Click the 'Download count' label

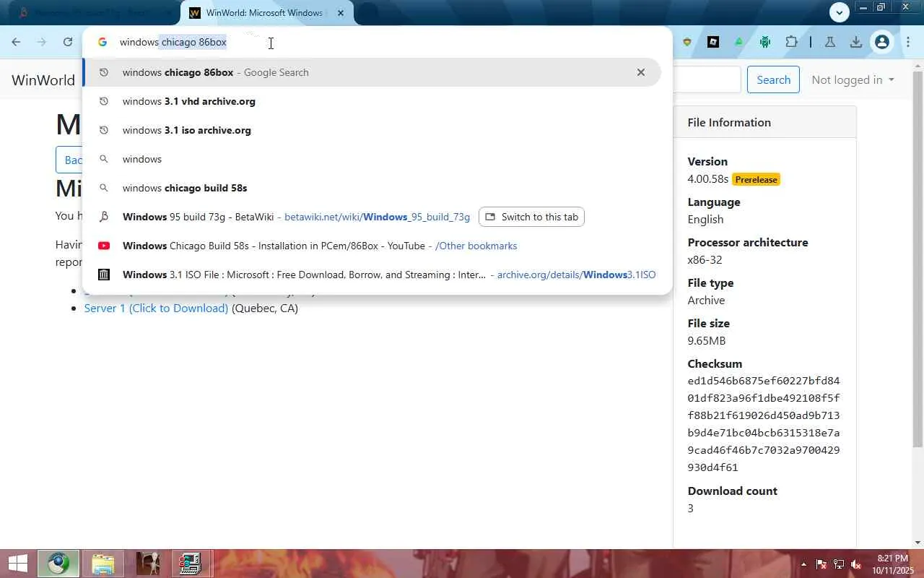pyautogui.click(x=732, y=491)
